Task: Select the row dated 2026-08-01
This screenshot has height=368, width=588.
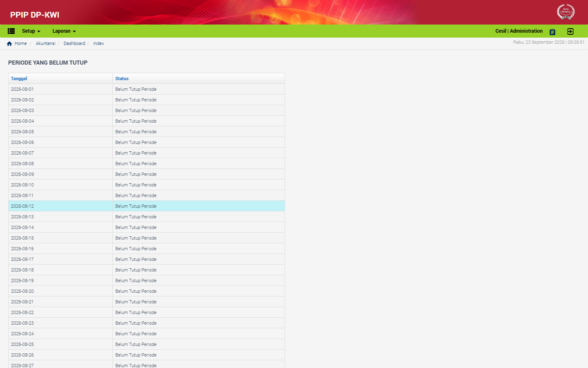Action: tap(147, 89)
